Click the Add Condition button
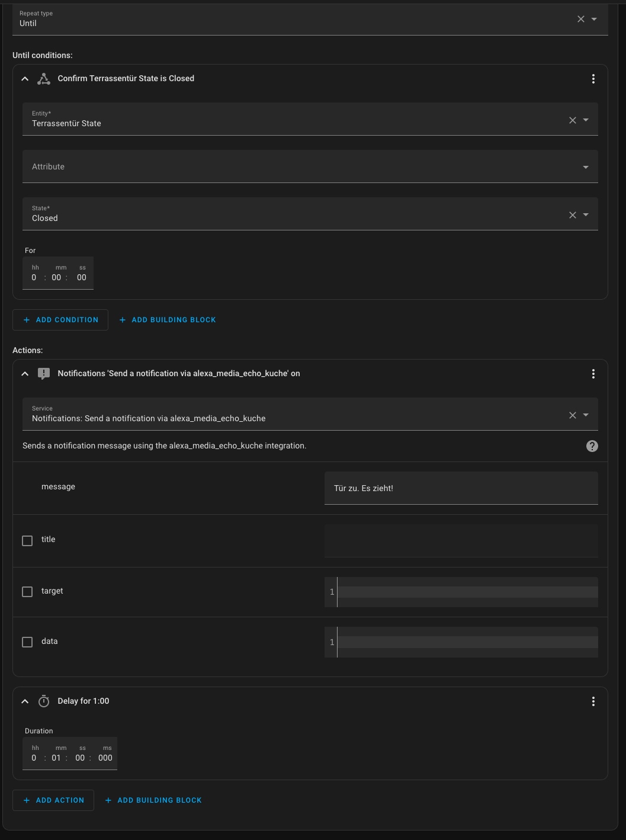This screenshot has width=626, height=840. 60,320
